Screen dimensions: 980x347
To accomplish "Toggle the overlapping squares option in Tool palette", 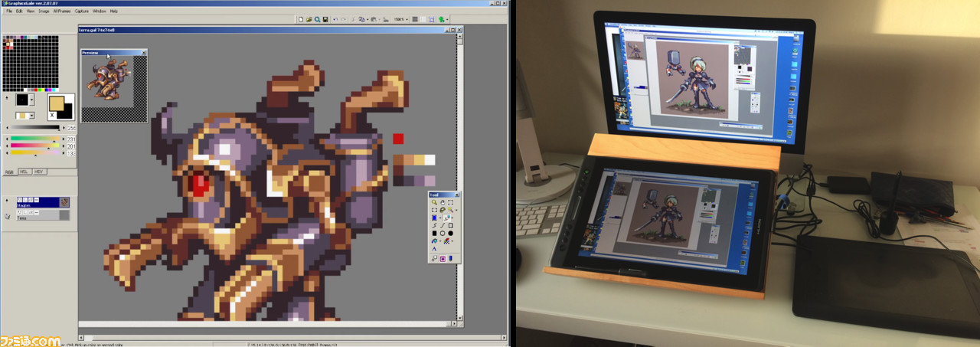I will point(434,259).
